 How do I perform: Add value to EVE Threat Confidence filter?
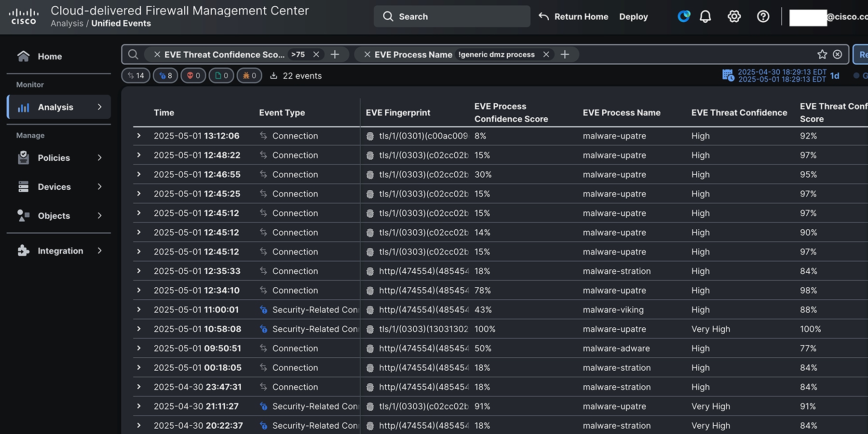coord(335,55)
